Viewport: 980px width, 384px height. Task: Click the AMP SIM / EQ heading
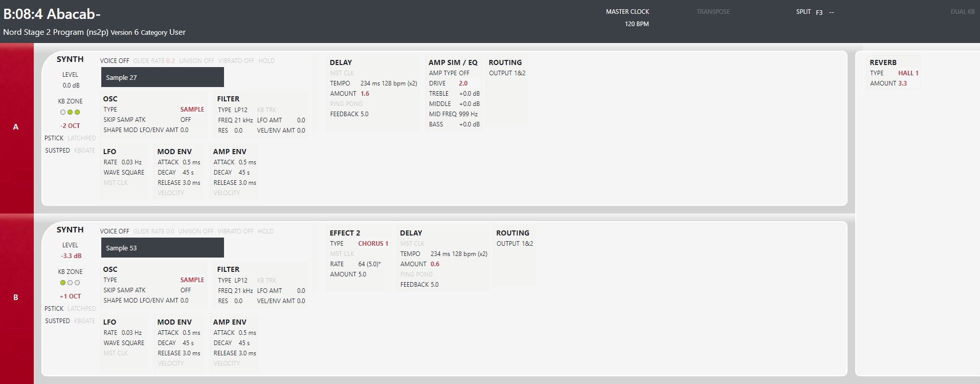[x=453, y=62]
